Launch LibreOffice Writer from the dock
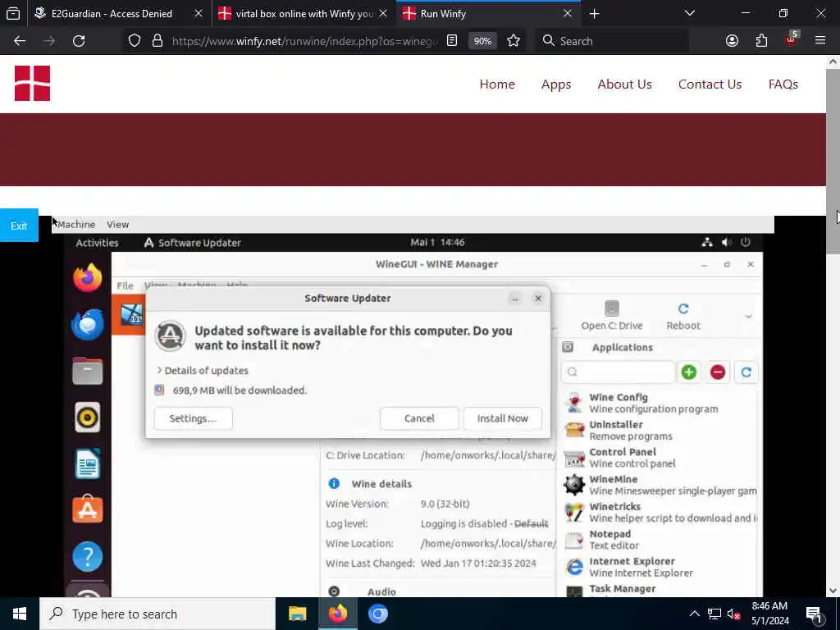The height and width of the screenshot is (630, 840). (x=87, y=463)
